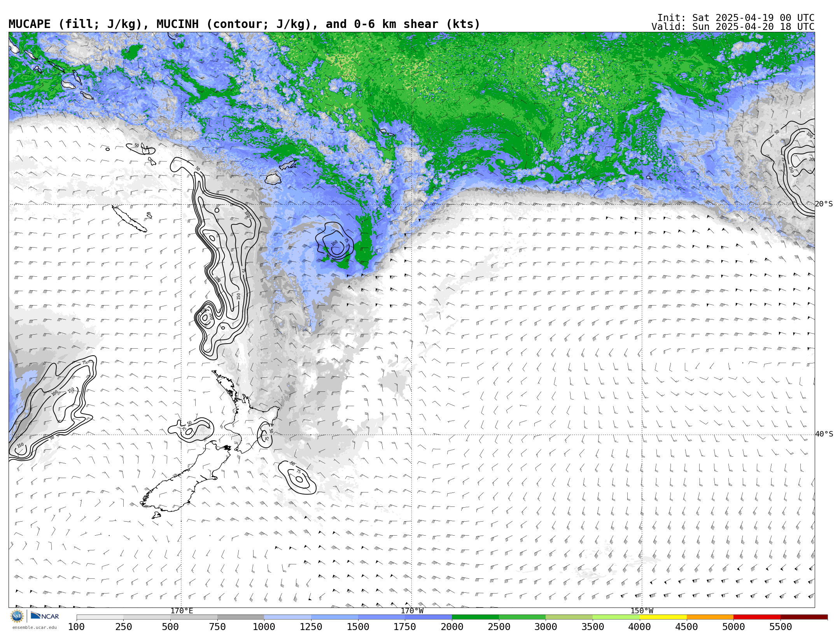Click the 1500 colorbar tick label

(x=358, y=627)
